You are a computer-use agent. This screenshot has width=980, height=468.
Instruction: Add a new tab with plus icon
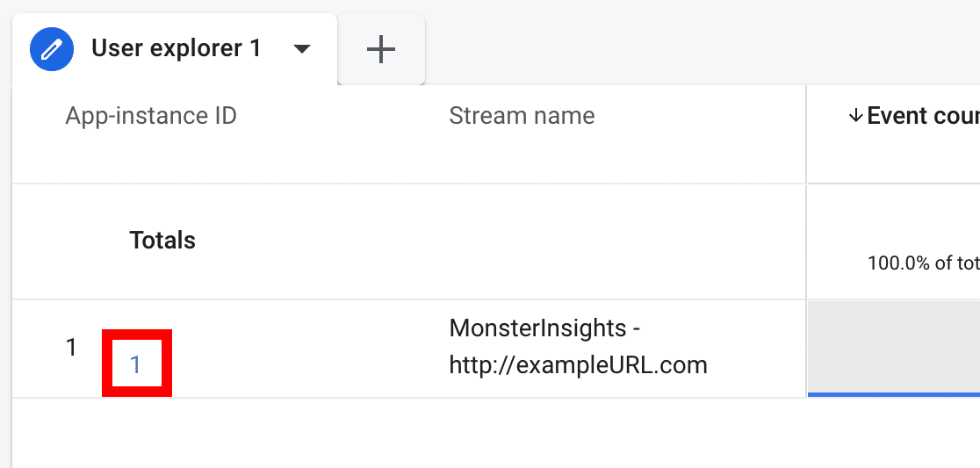(x=381, y=49)
